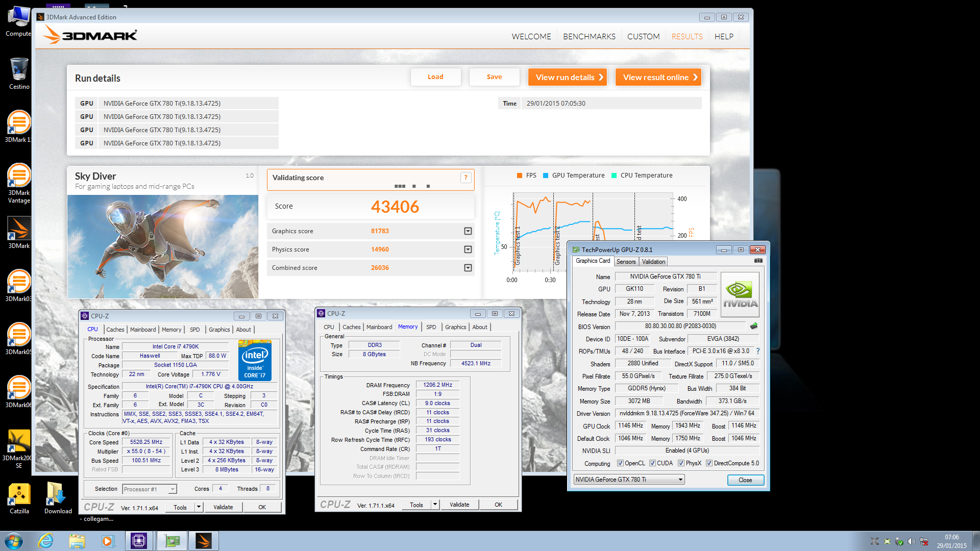The height and width of the screenshot is (551, 980).
Task: Switch to Sensors tab in GPU-Z
Action: (x=626, y=262)
